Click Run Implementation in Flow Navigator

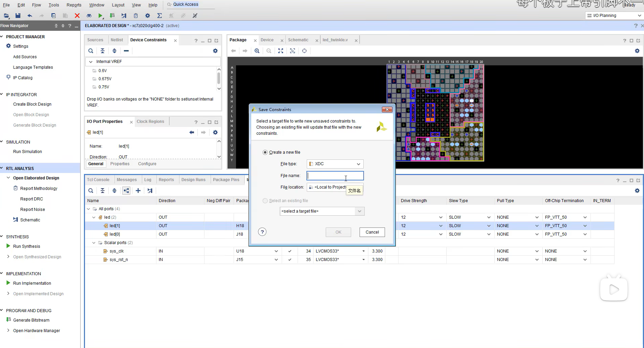32,283
